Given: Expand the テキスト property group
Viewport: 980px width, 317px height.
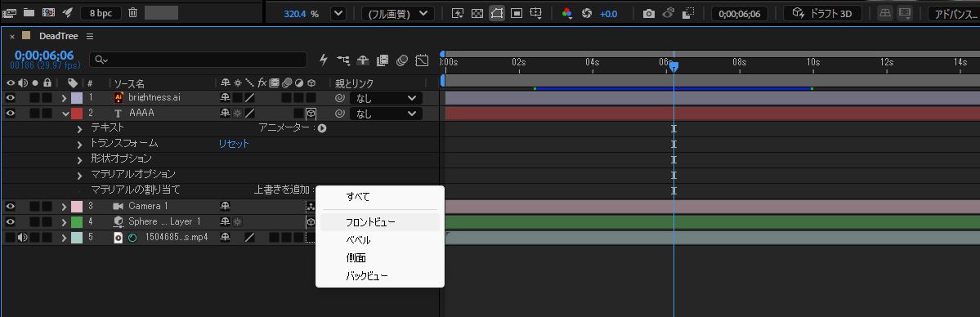Looking at the screenshot, I should (80, 129).
